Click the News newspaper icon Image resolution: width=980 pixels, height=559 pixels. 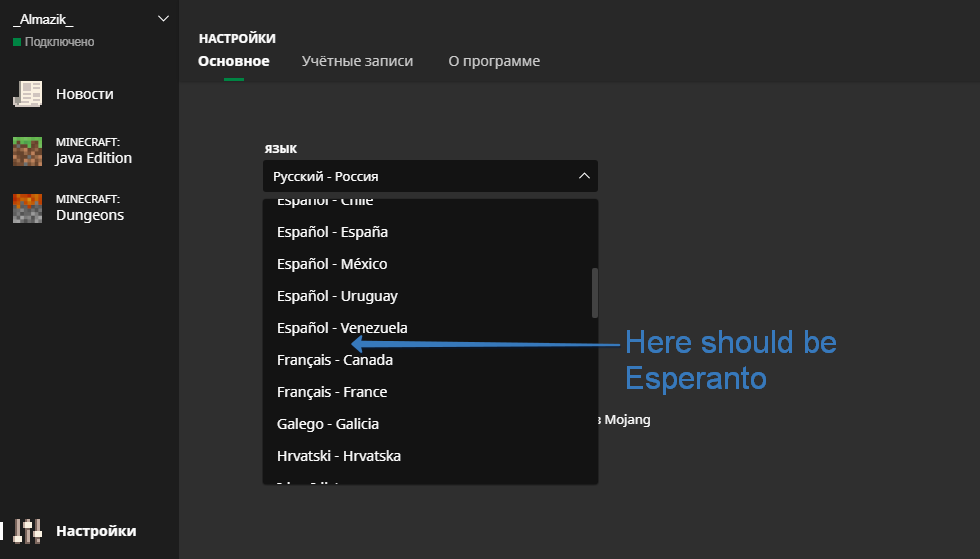point(27,94)
